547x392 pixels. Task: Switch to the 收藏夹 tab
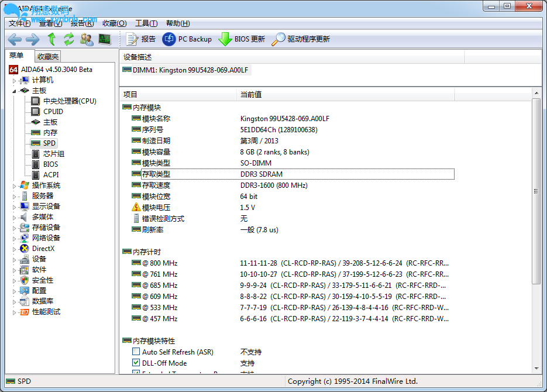click(x=48, y=57)
